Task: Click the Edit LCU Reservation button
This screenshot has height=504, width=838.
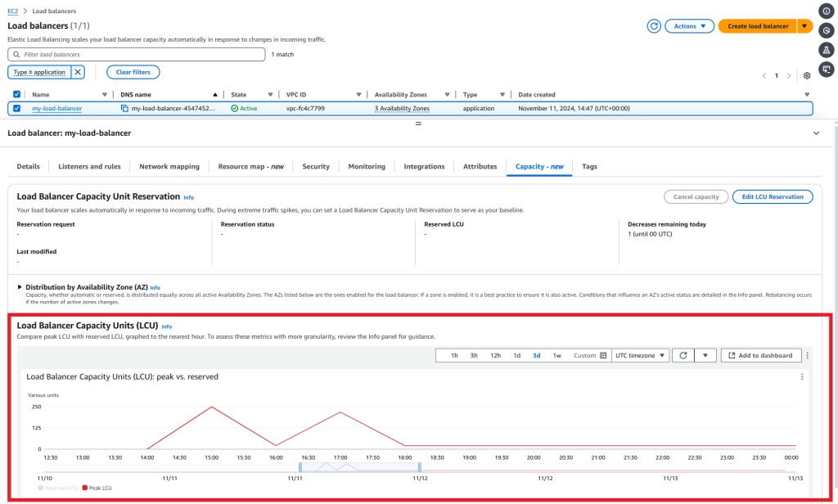Action: click(773, 196)
